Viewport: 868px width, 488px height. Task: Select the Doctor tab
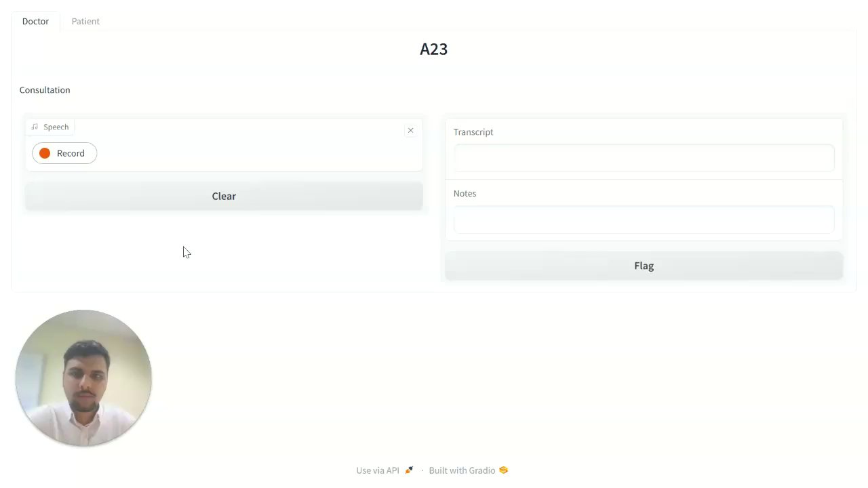(35, 21)
